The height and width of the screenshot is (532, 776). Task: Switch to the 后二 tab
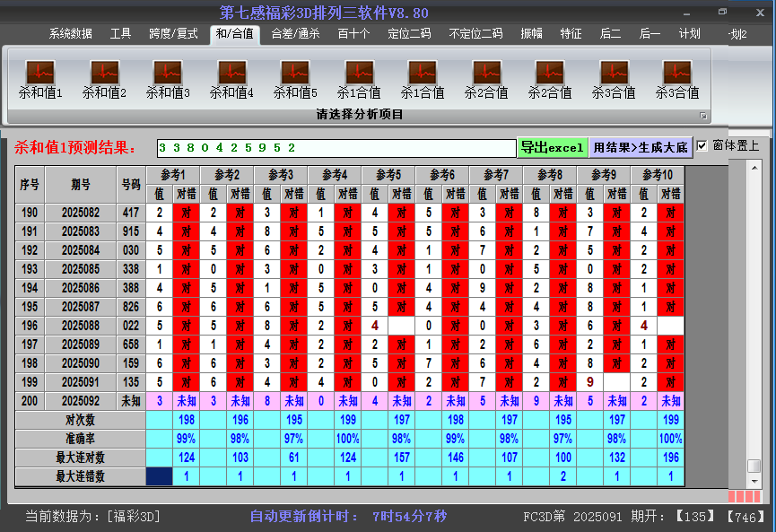[x=610, y=34]
